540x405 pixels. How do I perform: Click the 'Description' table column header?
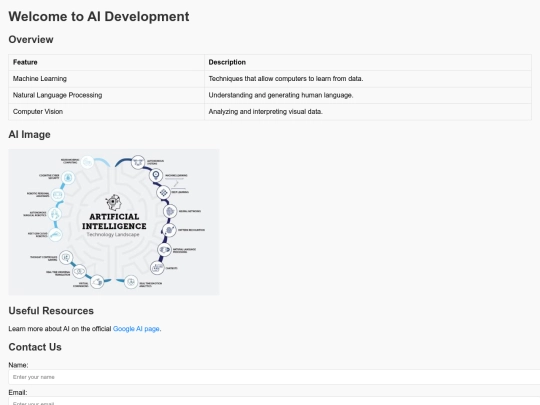(368, 62)
